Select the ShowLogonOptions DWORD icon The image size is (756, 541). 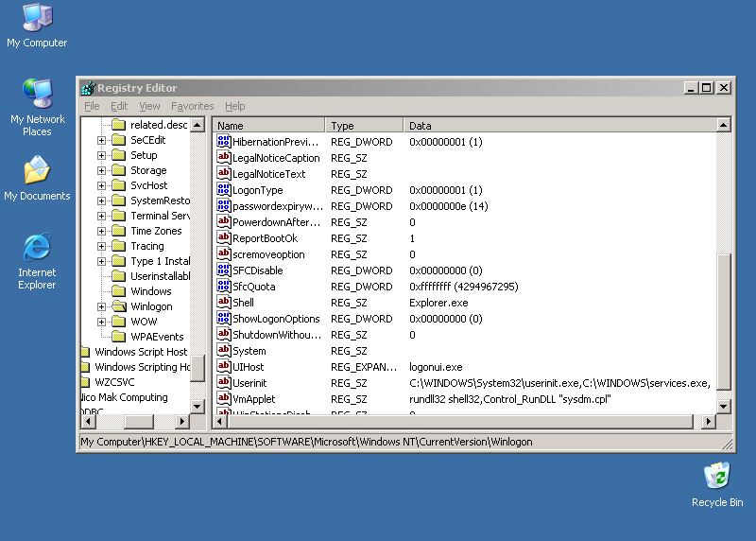point(223,319)
